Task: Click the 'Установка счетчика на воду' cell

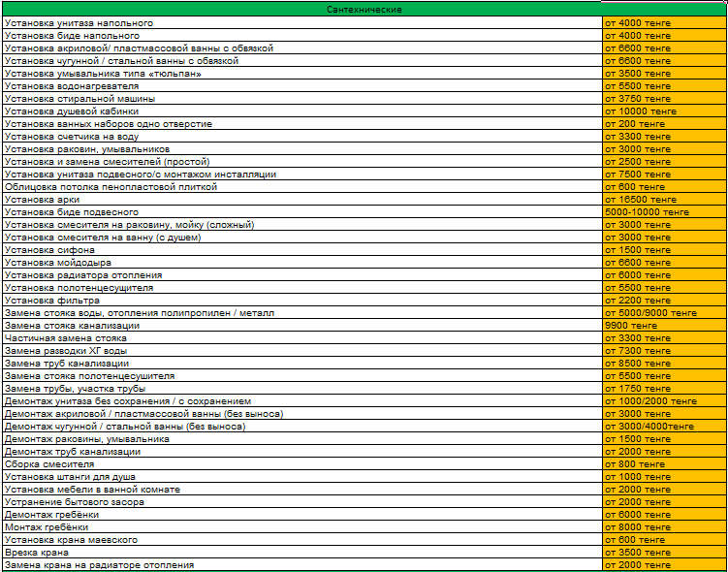Action: click(302, 137)
